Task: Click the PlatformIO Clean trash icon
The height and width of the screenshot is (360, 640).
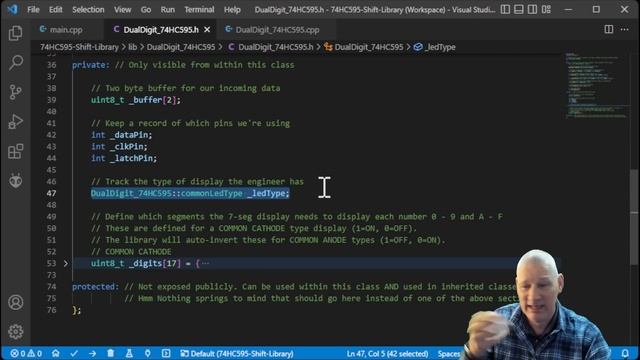Action: [x=111, y=353]
